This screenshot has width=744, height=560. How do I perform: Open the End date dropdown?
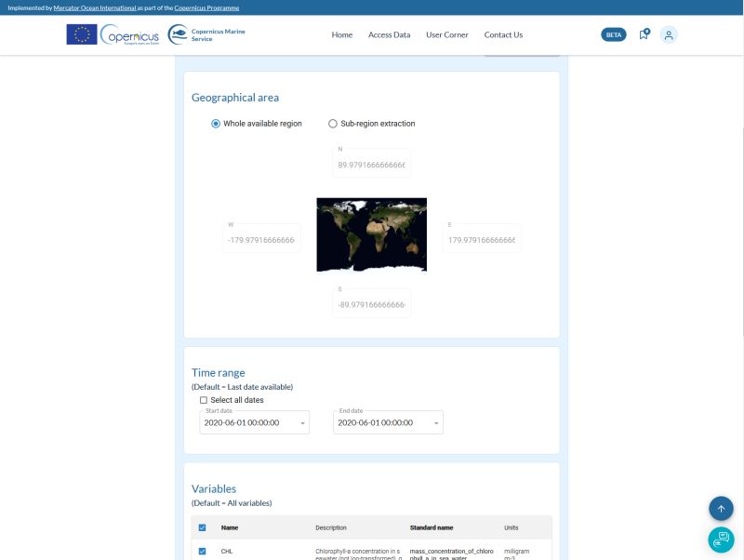pyautogui.click(x=434, y=422)
